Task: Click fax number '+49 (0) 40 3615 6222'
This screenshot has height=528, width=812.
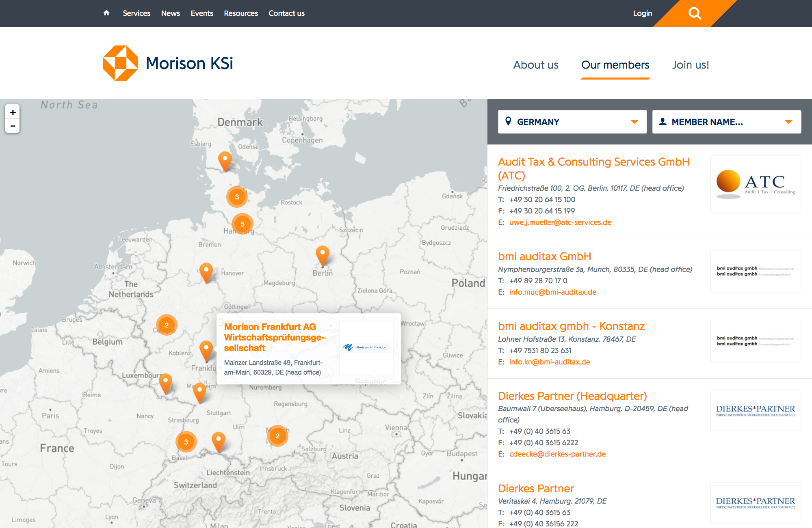Action: [x=543, y=443]
